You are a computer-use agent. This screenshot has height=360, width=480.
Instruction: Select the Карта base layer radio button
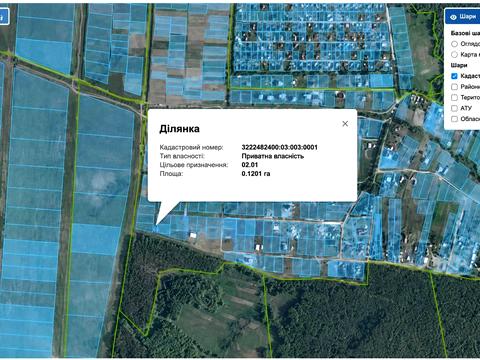tap(454, 54)
